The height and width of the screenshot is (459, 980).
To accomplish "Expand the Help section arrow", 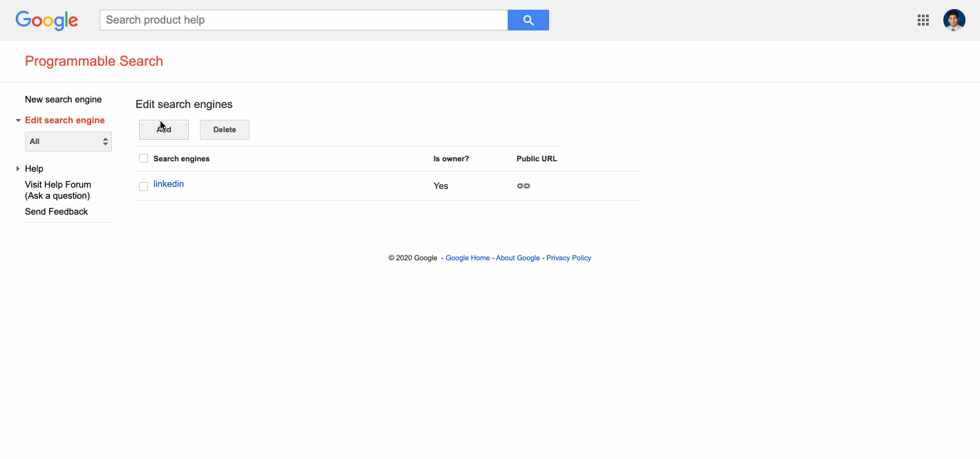I will coord(18,169).
